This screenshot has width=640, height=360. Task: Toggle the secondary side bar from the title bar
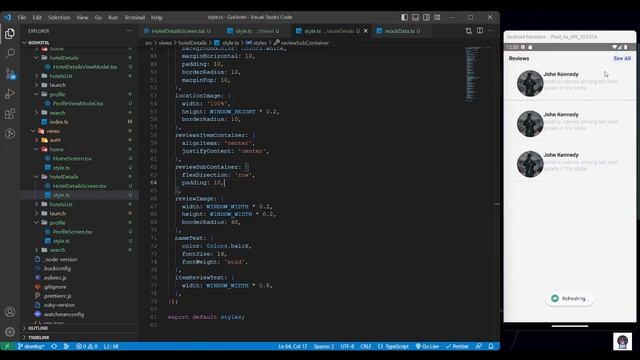point(426,17)
